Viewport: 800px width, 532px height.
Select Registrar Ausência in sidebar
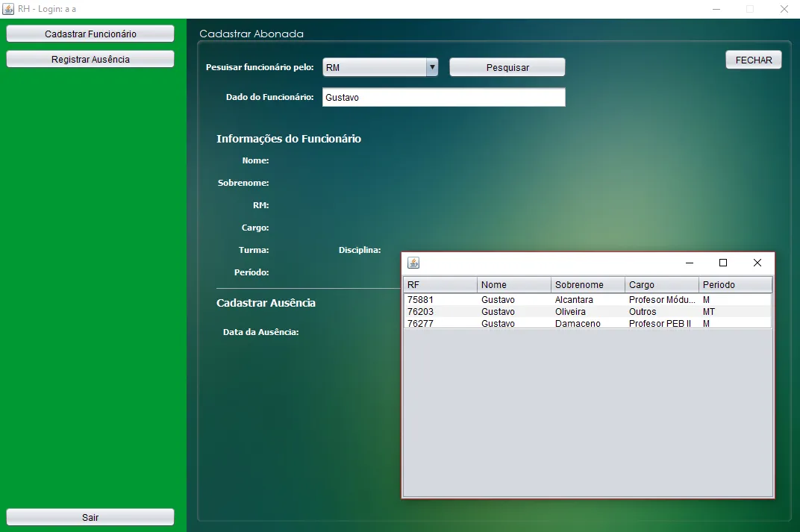(x=90, y=59)
